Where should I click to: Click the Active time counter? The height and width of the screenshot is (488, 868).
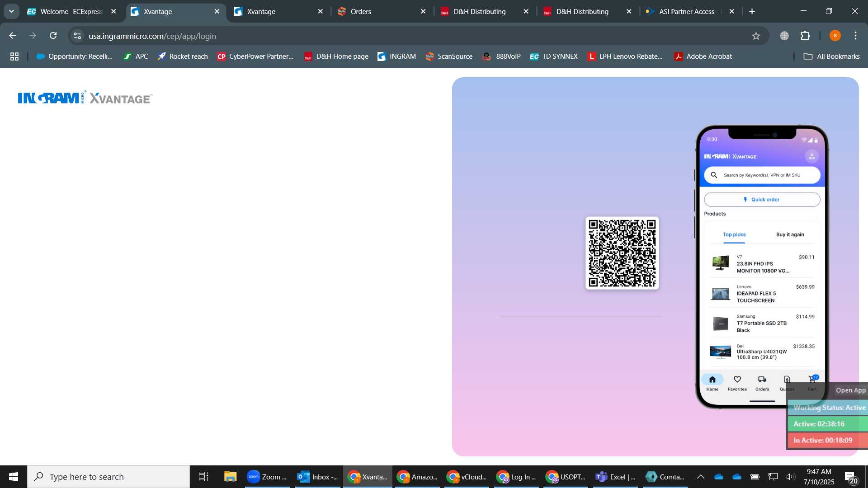point(829,424)
